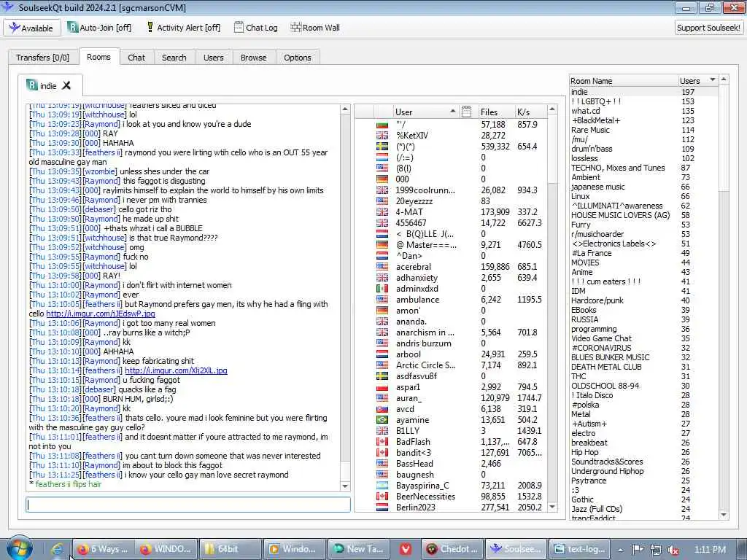Click the notes icon column header
Image resolution: width=747 pixels, height=560 pixels.
click(x=466, y=112)
